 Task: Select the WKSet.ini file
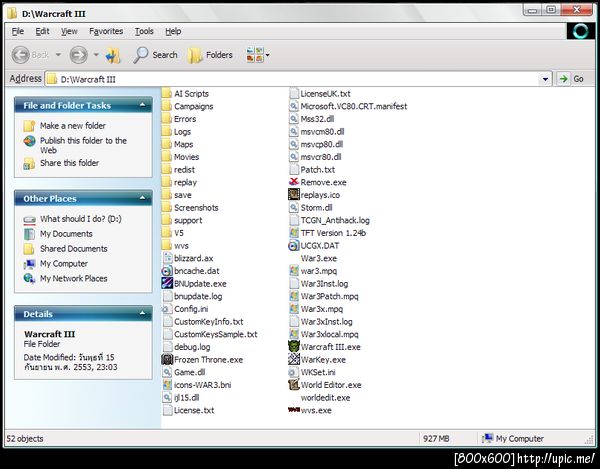[312, 372]
